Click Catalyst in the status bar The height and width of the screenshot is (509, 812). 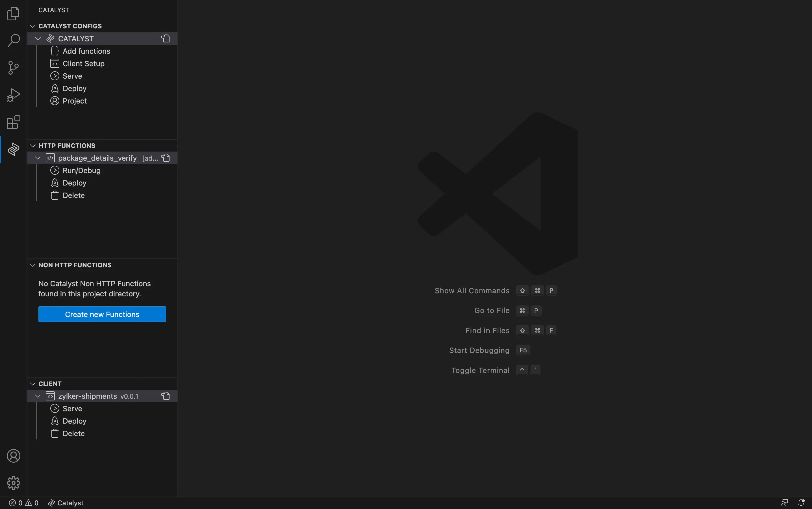[x=66, y=503]
